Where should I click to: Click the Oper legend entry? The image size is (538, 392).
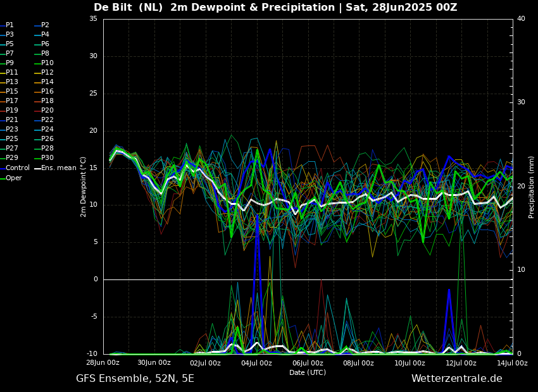click(x=11, y=178)
